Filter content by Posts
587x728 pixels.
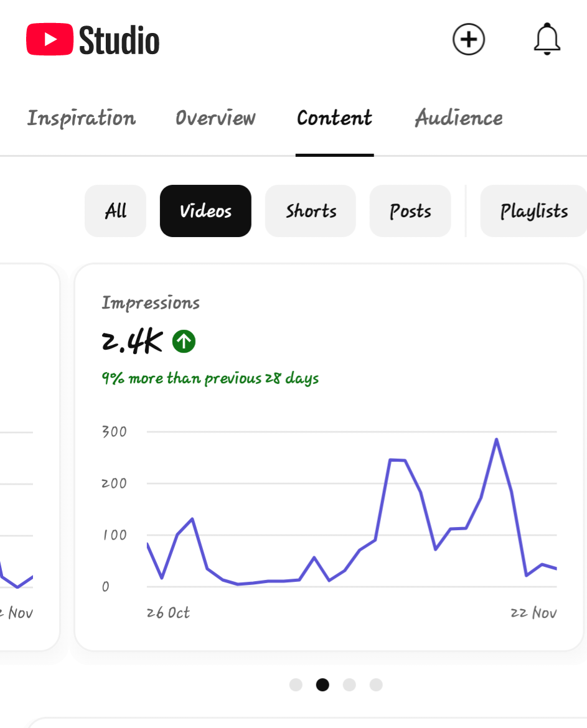point(410,211)
